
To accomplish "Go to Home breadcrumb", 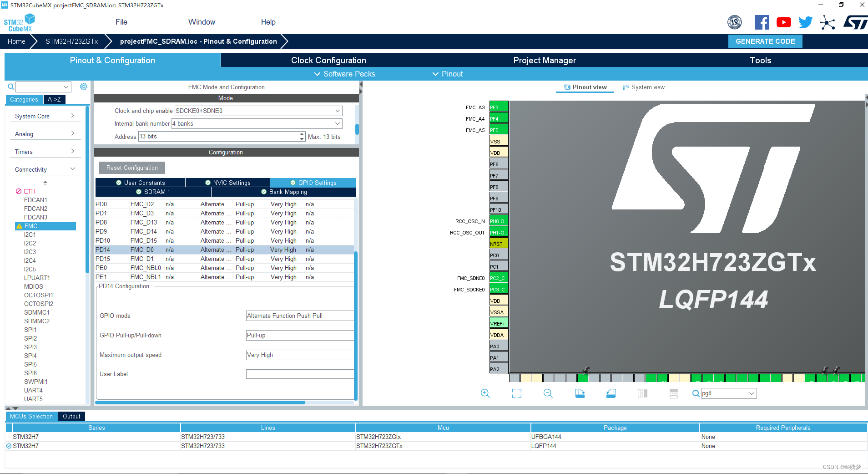I will [x=16, y=41].
